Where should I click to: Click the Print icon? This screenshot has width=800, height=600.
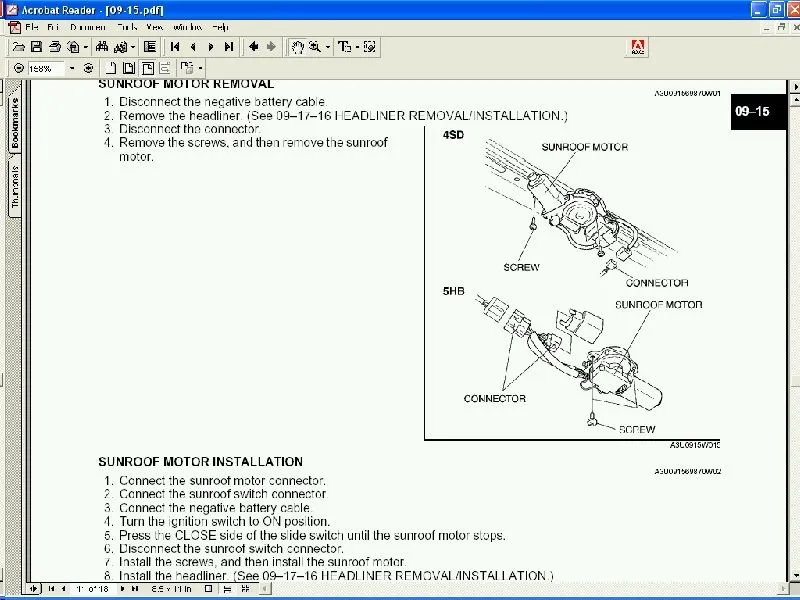pyautogui.click(x=52, y=46)
